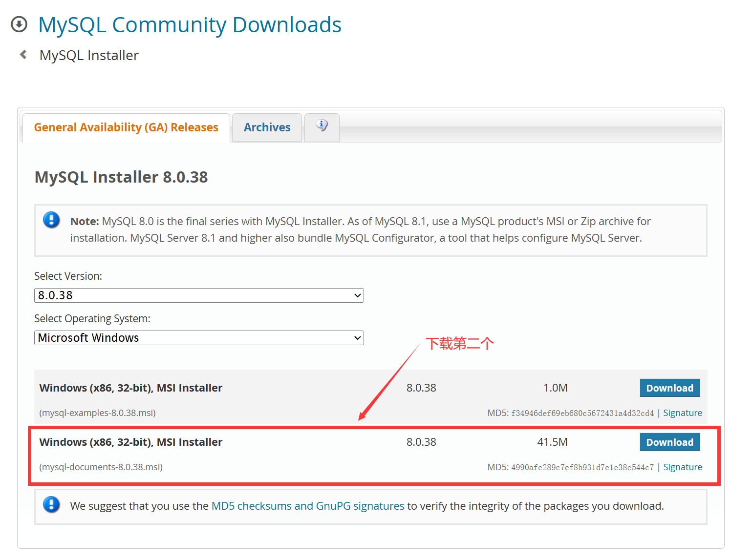752x560 pixels.
Task: Open MySQL Community Downloads heading link
Action: click(190, 25)
